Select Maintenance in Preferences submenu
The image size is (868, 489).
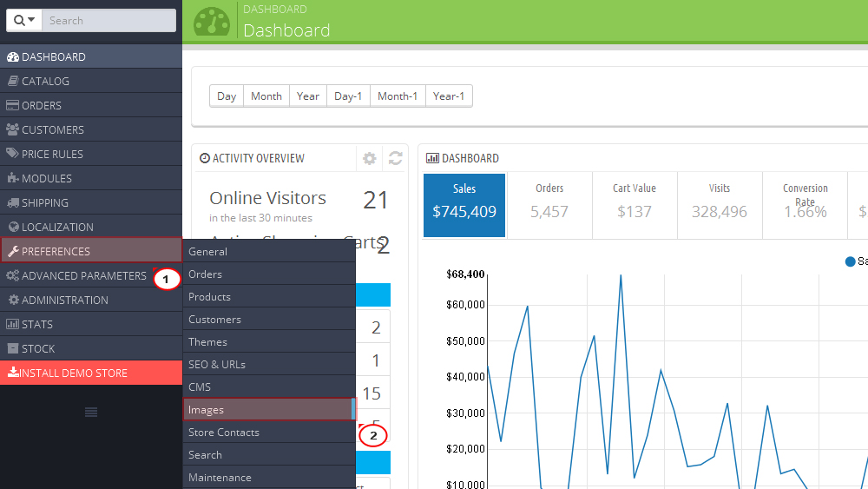pos(269,478)
